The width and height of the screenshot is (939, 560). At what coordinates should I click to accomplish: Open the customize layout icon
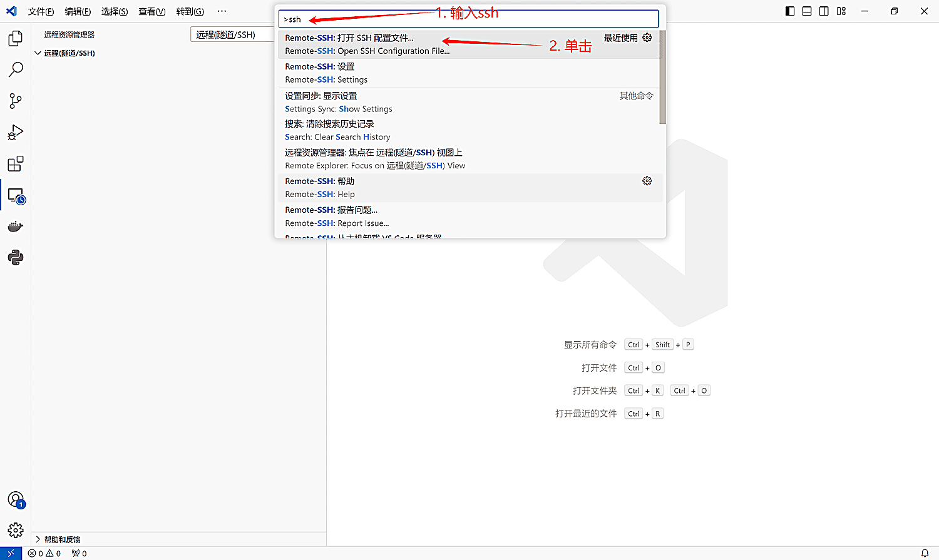pyautogui.click(x=841, y=11)
